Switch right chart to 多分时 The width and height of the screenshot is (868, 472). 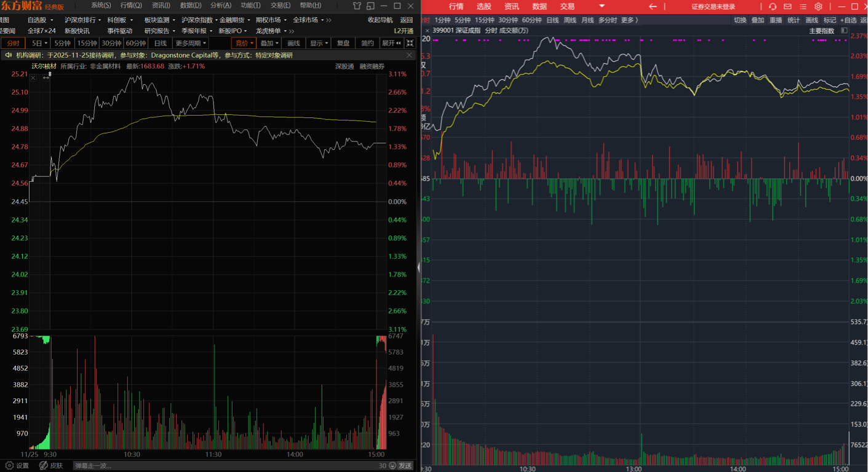tap(608, 20)
